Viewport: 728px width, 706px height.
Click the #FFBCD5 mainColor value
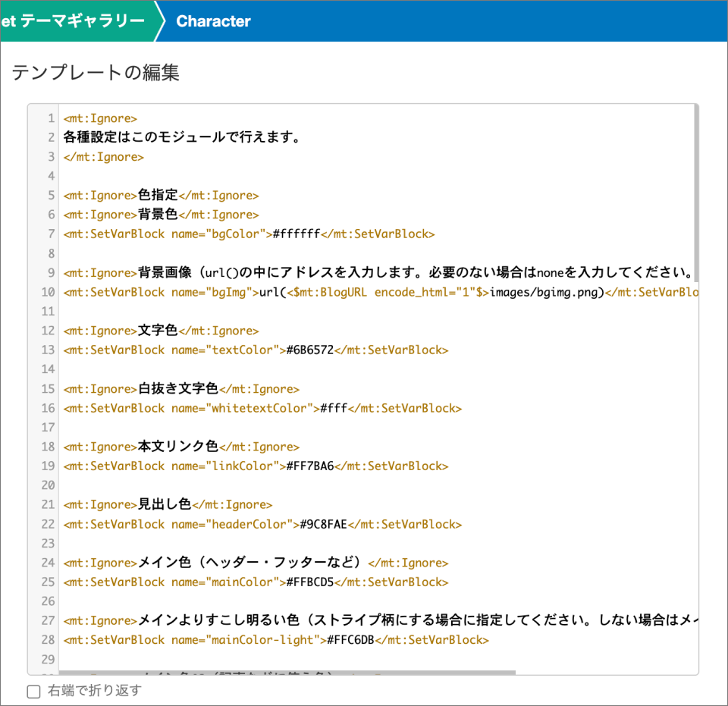pos(309,582)
